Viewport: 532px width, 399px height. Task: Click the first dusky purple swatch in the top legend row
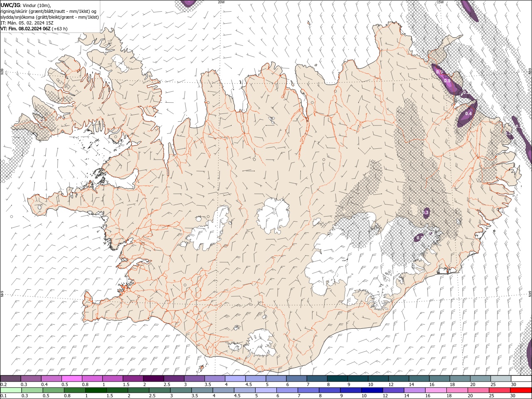10,379
